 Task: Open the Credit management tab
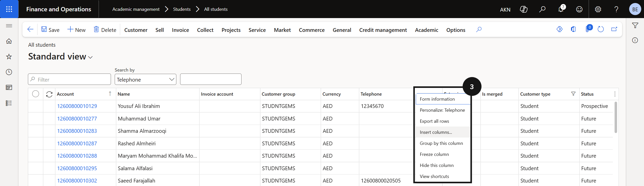[383, 30]
